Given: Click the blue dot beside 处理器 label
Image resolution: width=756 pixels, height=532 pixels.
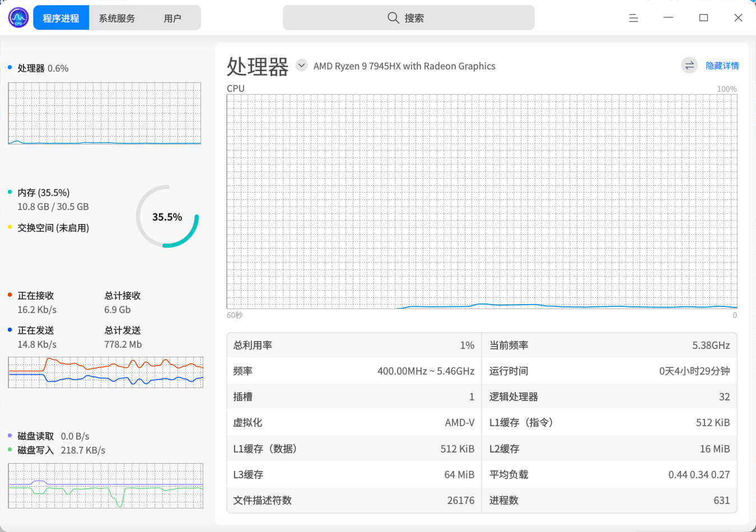Looking at the screenshot, I should pyautogui.click(x=10, y=68).
